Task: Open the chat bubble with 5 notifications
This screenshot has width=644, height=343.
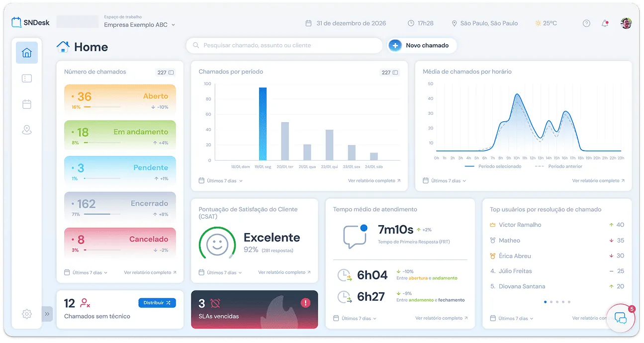Action: 620,318
